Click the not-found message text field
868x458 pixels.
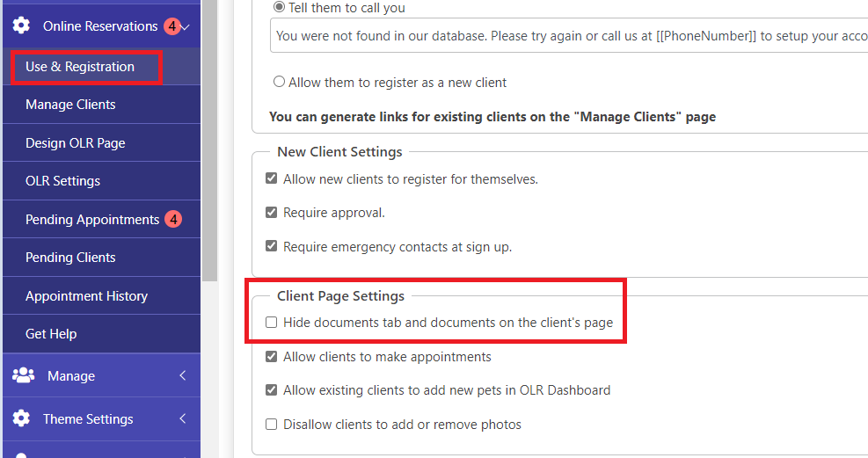[569, 36]
